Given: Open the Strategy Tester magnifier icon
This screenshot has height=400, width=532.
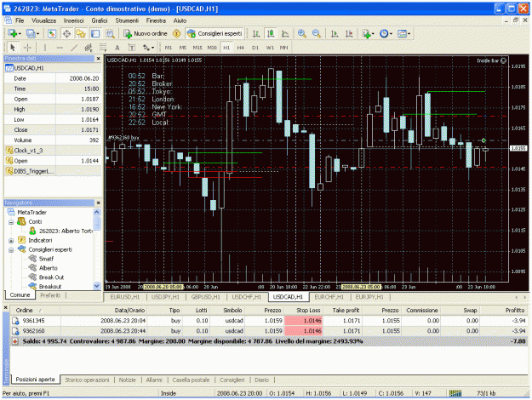Looking at the screenshot, I should [x=110, y=33].
